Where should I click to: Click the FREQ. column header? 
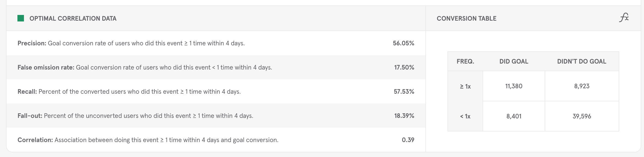coord(466,61)
